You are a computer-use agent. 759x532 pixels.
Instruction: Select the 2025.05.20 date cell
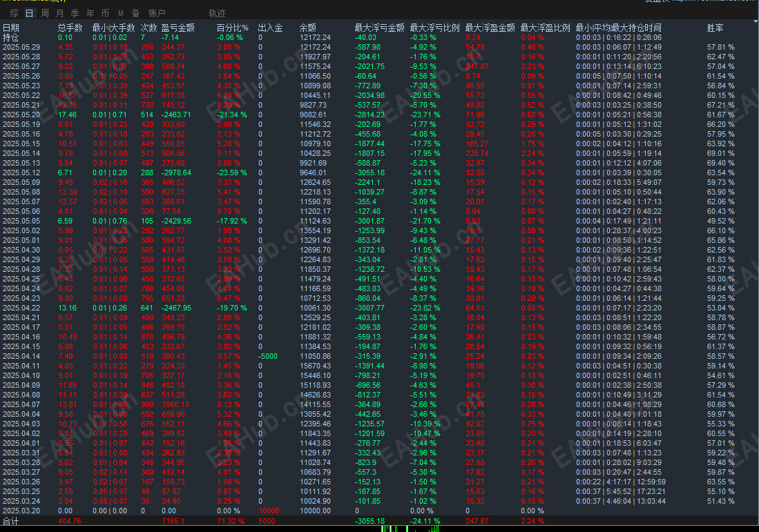pos(21,115)
